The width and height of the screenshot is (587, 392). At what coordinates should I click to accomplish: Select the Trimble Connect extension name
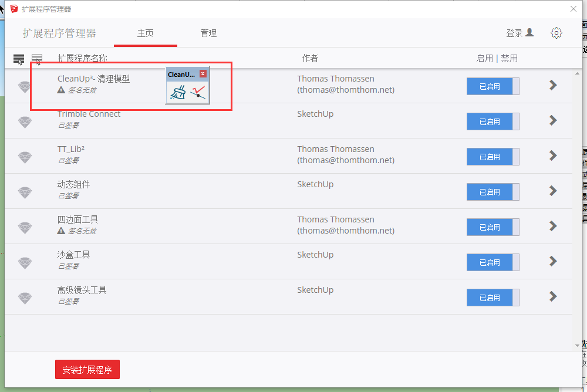[89, 114]
